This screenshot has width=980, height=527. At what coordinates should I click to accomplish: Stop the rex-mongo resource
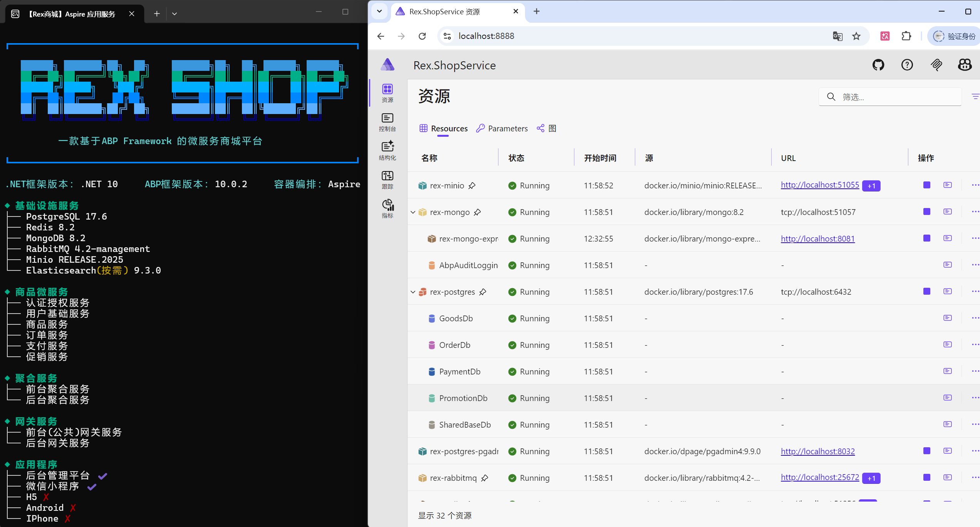927,211
